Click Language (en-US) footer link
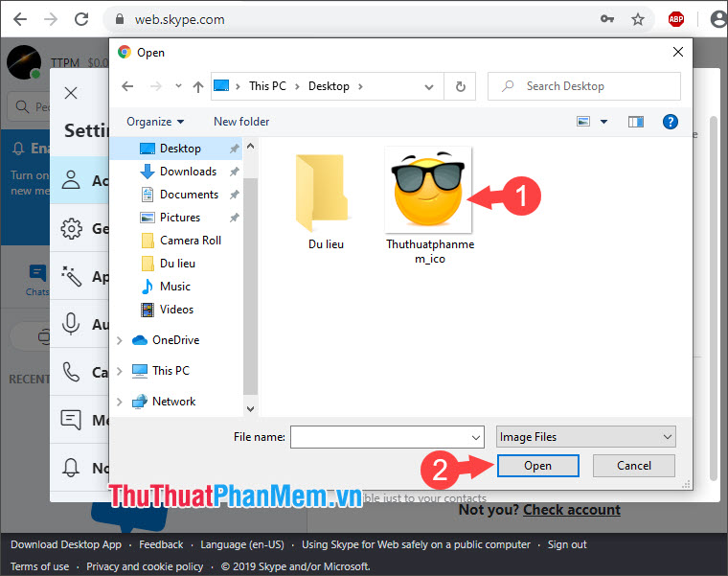 coord(242,544)
